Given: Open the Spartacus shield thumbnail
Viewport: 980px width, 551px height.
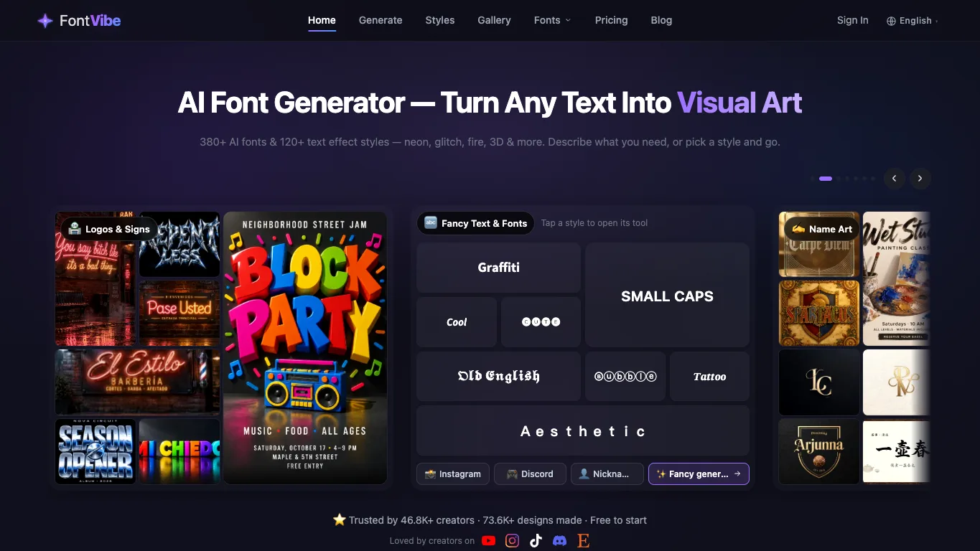Looking at the screenshot, I should tap(819, 313).
